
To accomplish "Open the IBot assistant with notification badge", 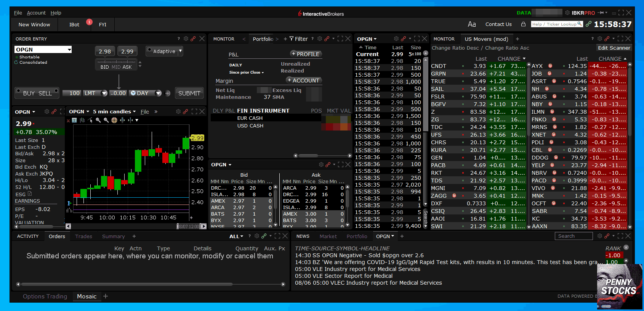I will [74, 24].
